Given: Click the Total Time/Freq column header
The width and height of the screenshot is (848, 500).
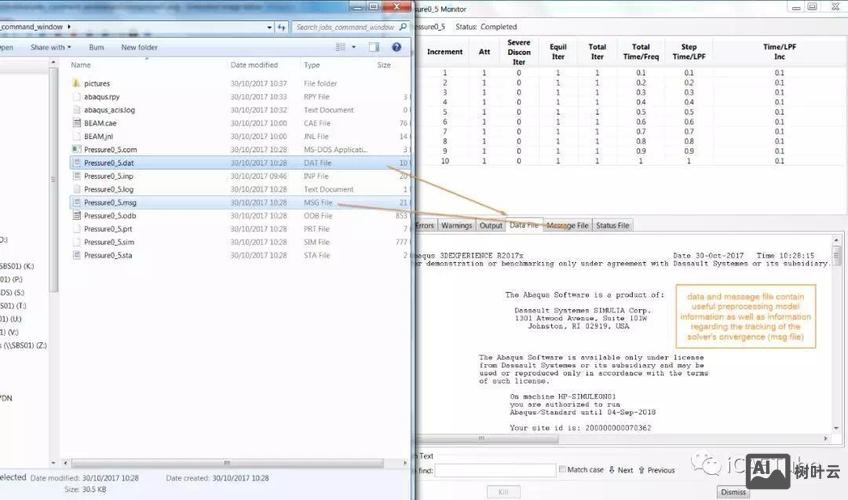Looking at the screenshot, I should 641,52.
